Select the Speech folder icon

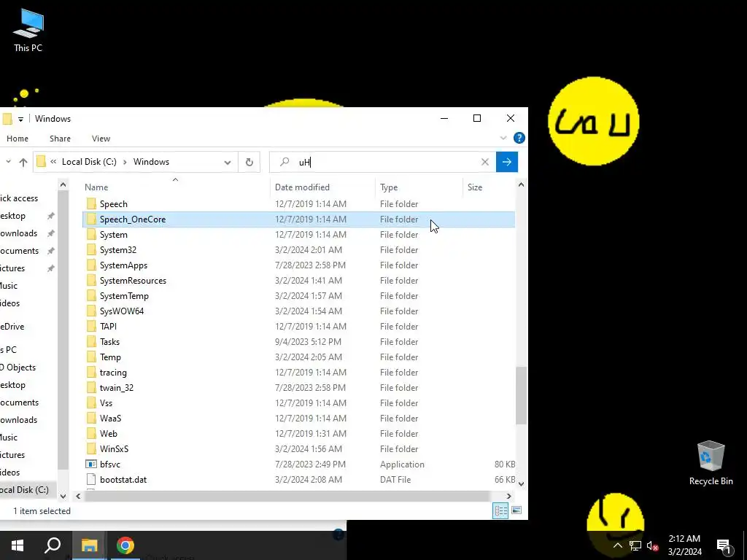point(91,204)
